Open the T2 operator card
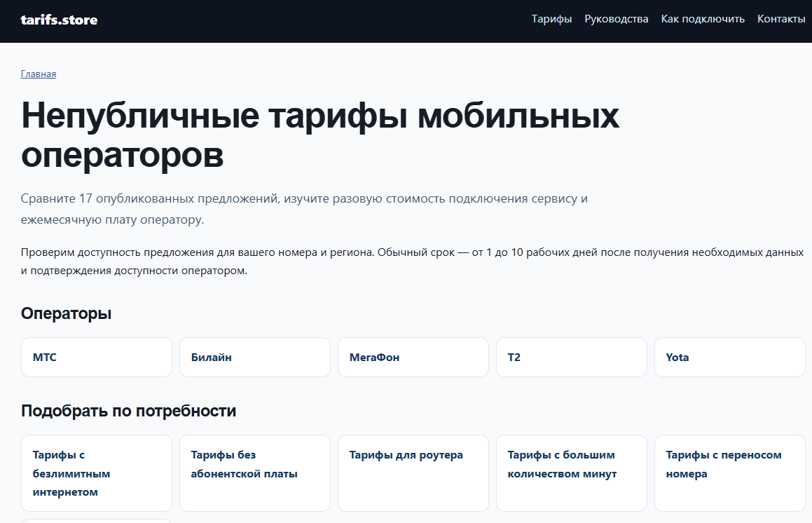The image size is (812, 523). (x=572, y=357)
